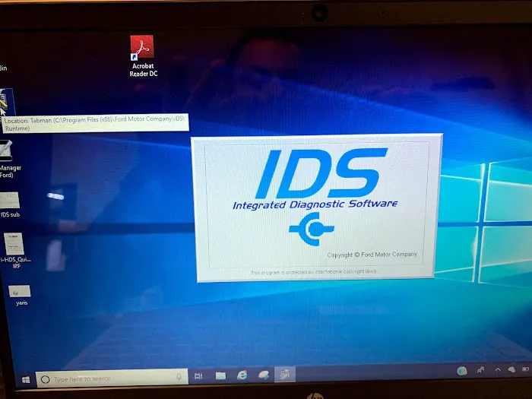532x399 pixels.
Task: Open the Acrobat Reader DC desktop shortcut
Action: pyautogui.click(x=143, y=56)
